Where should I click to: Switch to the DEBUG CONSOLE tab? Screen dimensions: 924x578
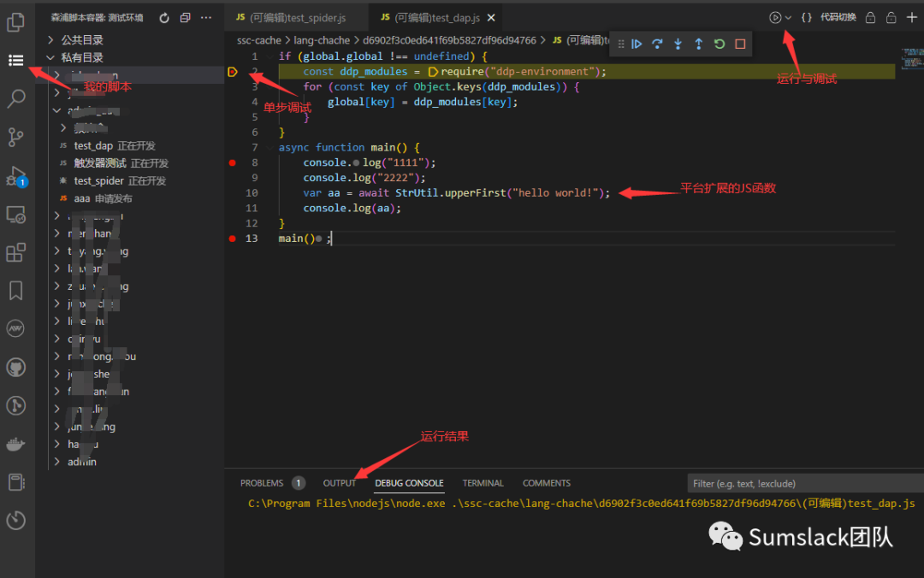(x=409, y=483)
